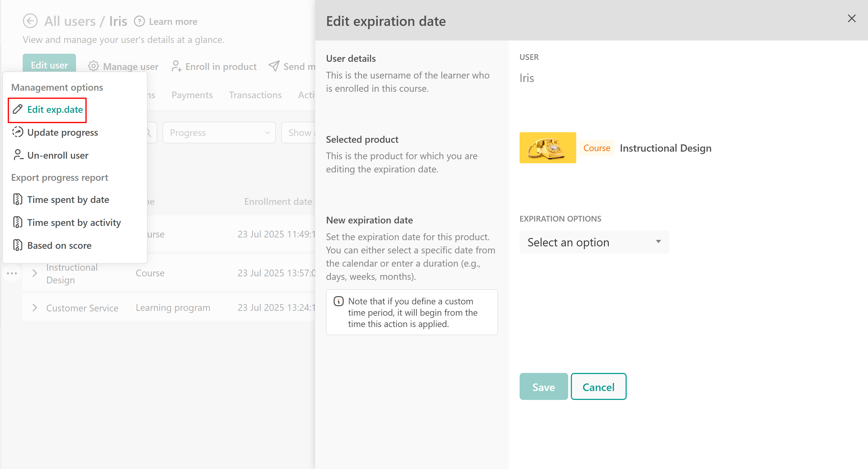Open the Progress filter dropdown

pyautogui.click(x=219, y=132)
